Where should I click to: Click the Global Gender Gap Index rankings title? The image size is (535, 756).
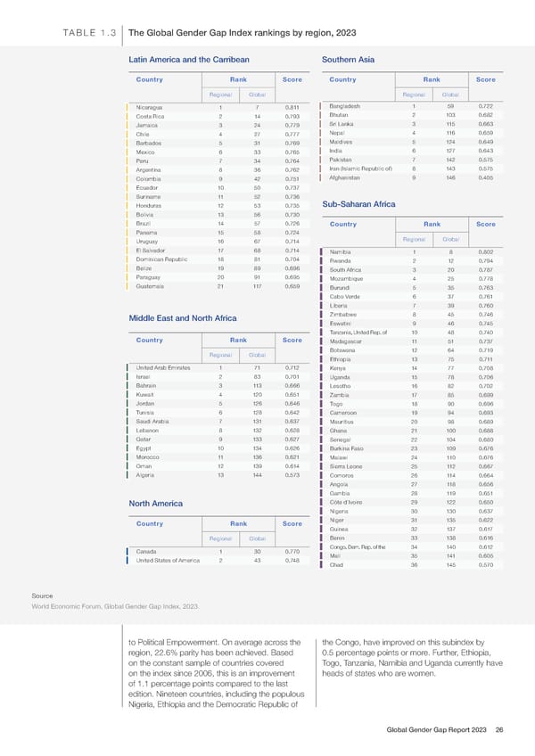(x=242, y=35)
